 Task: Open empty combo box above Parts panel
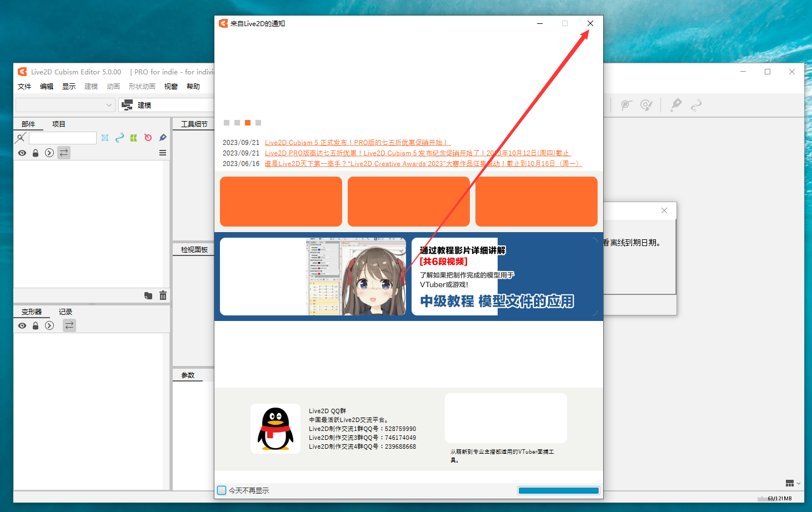point(66,105)
